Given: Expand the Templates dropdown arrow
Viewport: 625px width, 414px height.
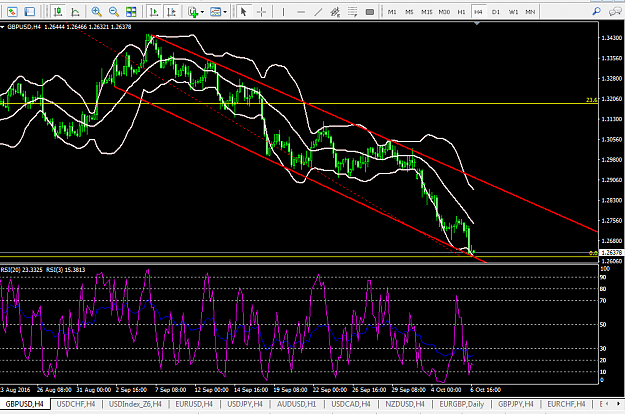Looking at the screenshot, I should (225, 12).
